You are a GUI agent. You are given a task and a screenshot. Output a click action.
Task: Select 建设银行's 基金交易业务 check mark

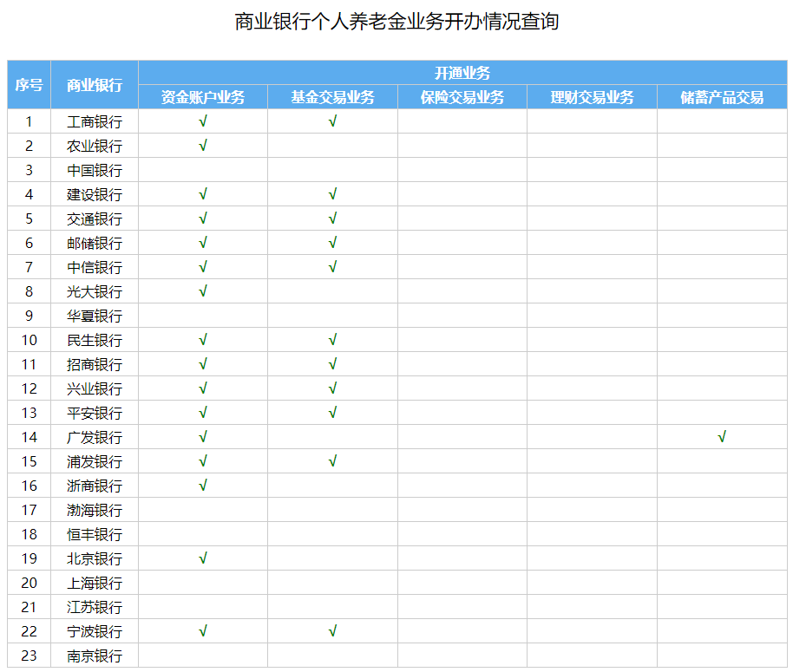333,194
